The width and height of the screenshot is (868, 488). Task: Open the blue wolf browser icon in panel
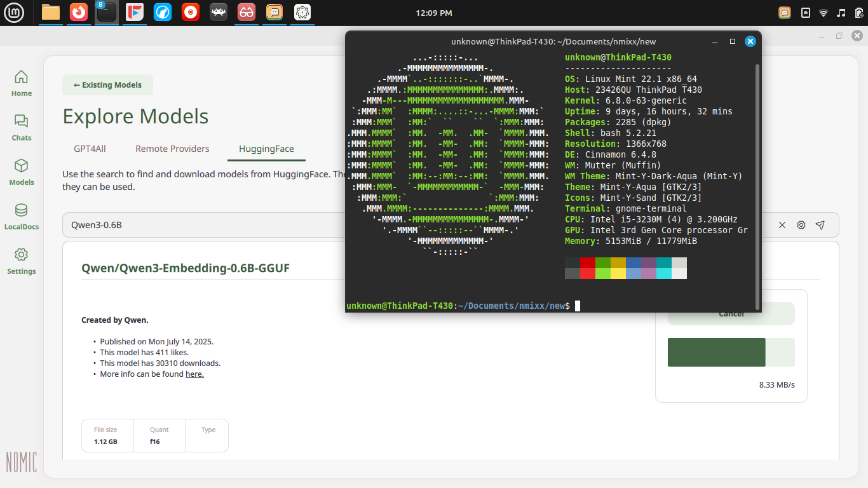(x=163, y=12)
